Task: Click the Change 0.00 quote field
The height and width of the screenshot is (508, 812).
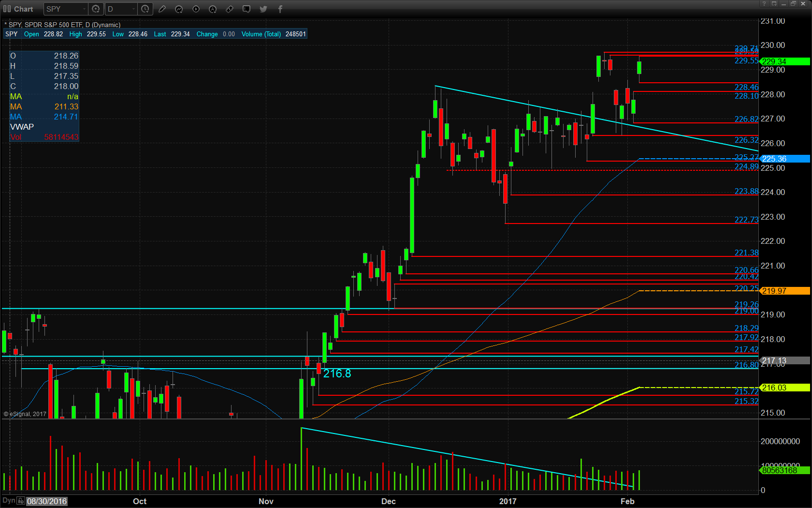Action: click(216, 34)
